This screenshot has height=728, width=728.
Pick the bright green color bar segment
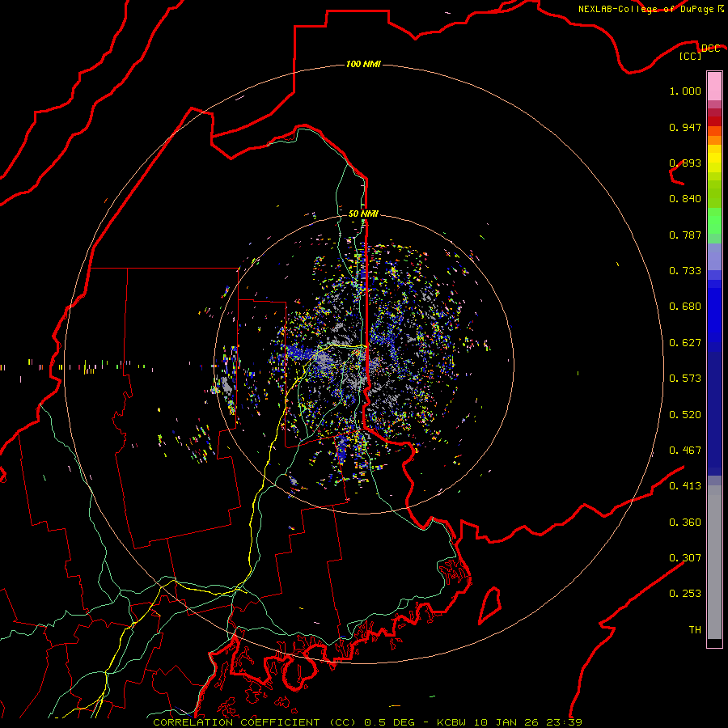click(x=714, y=221)
